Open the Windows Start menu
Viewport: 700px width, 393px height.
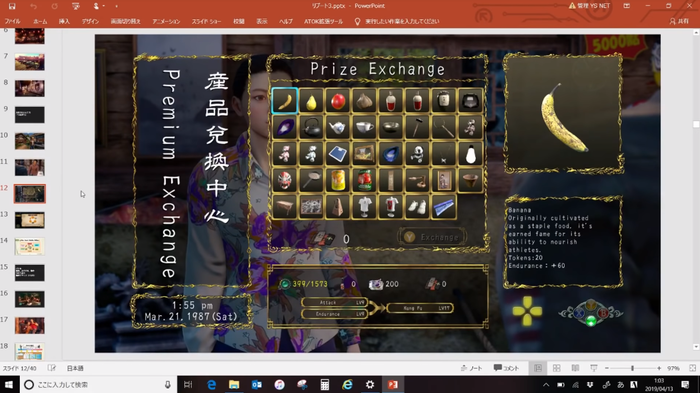9,385
